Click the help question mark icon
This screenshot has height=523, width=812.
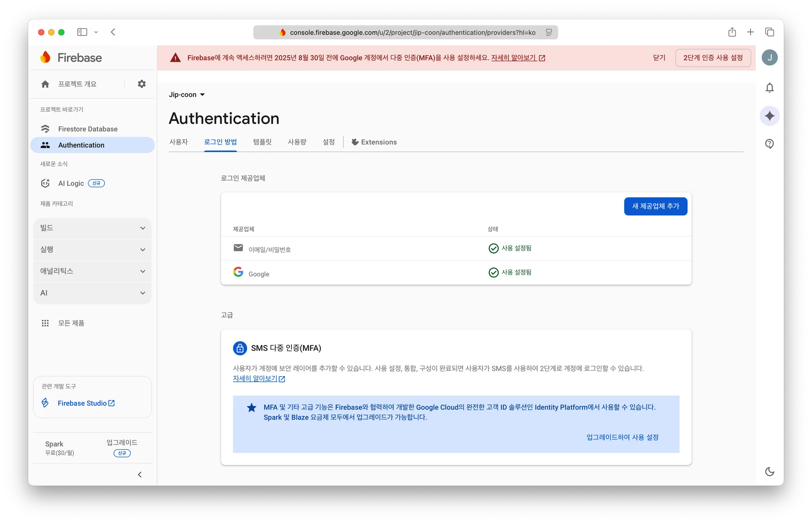click(x=769, y=144)
